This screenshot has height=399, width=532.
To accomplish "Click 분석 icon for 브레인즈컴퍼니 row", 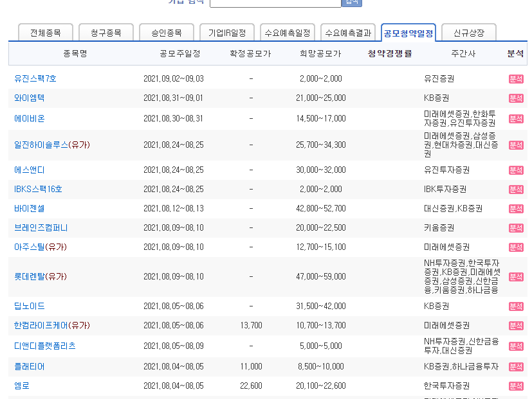I will click(516, 228).
